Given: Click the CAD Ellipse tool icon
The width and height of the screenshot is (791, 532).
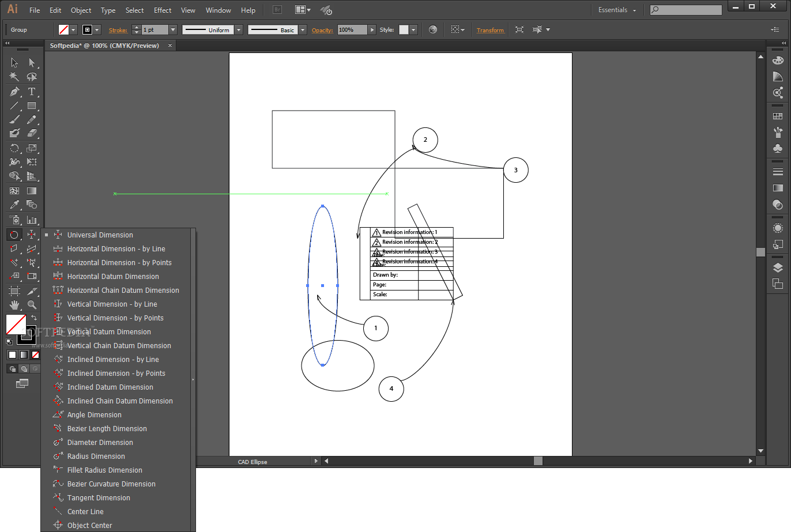Looking at the screenshot, I should 14,235.
